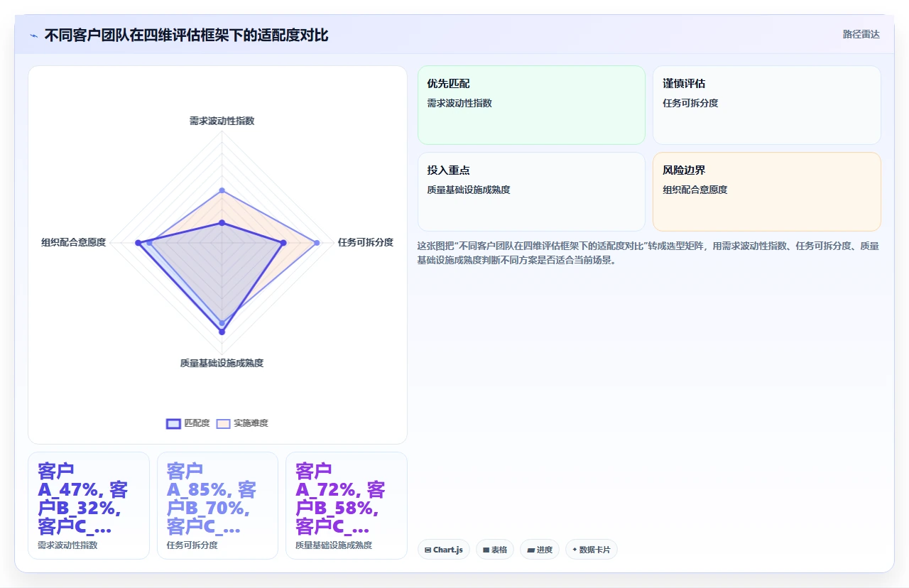Click the 客户A_47% data card
The image size is (909, 588).
[x=89, y=506]
